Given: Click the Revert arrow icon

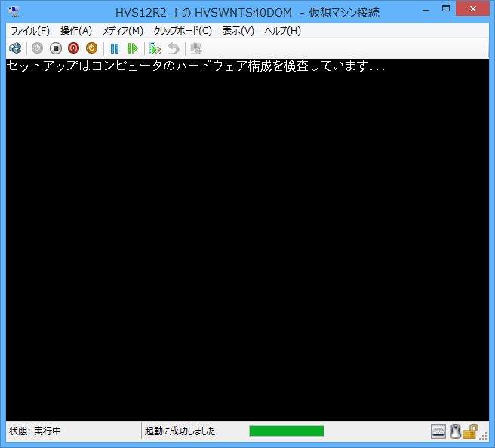Looking at the screenshot, I should 174,48.
